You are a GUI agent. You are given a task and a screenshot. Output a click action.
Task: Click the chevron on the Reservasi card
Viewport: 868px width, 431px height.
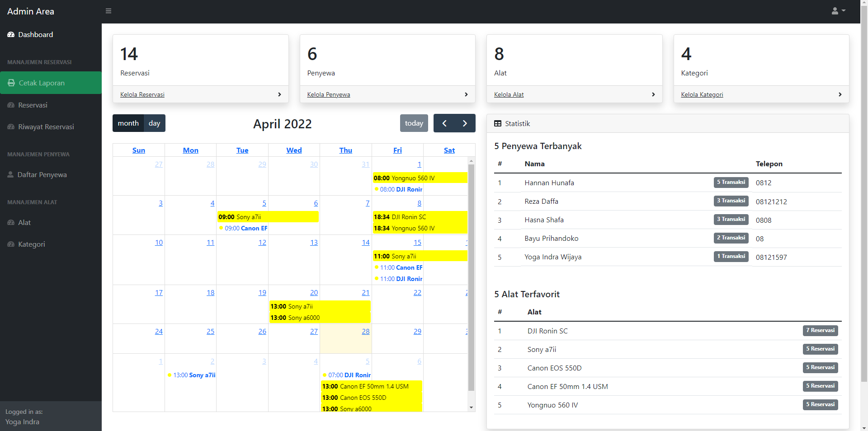tap(279, 94)
